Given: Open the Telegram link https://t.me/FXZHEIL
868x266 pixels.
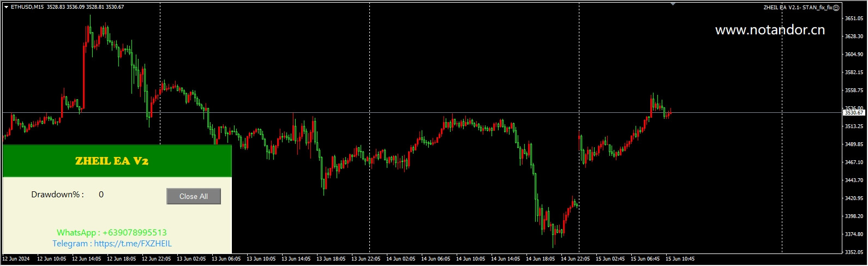Looking at the screenshot, I should tap(133, 244).
